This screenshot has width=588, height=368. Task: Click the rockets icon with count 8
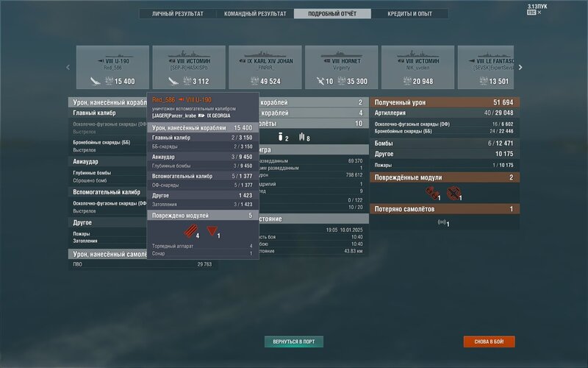pyautogui.click(x=302, y=137)
